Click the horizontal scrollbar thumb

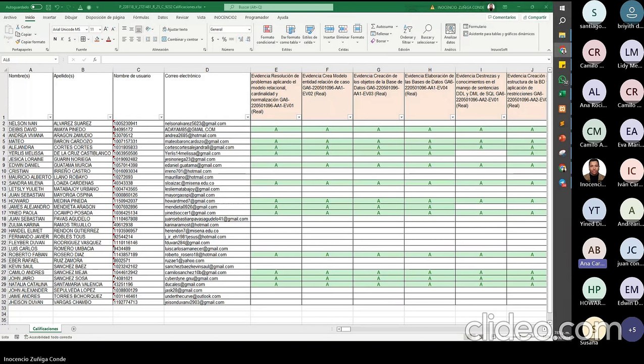tap(345, 329)
